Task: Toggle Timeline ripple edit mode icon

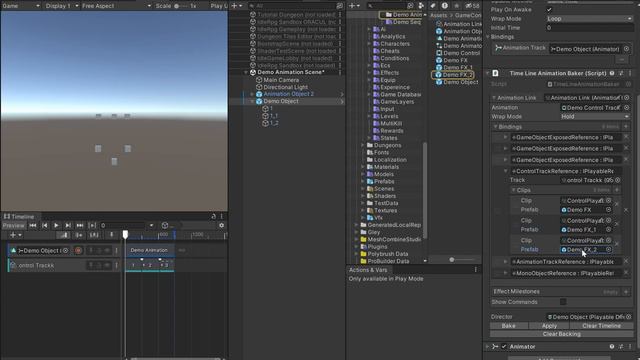Action: [x=79, y=235]
